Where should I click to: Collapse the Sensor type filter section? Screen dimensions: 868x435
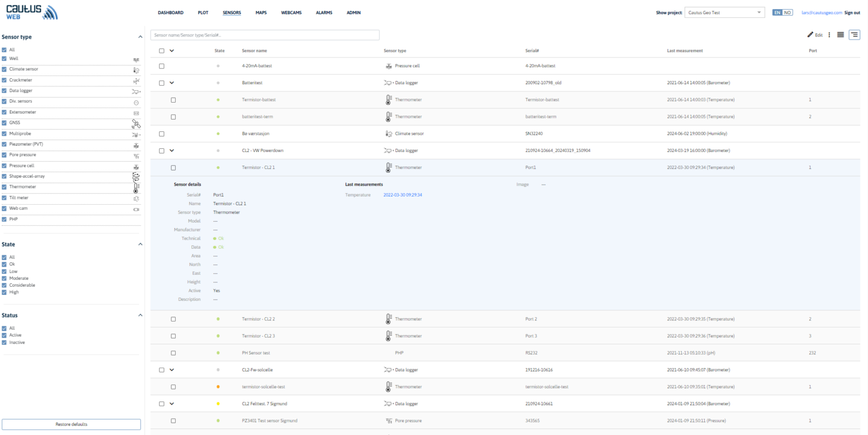[x=140, y=37]
